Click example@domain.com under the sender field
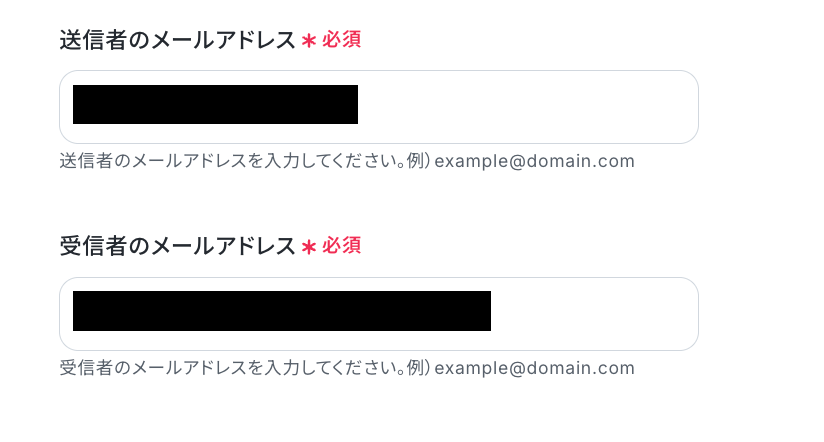The image size is (824, 442). coord(534,161)
